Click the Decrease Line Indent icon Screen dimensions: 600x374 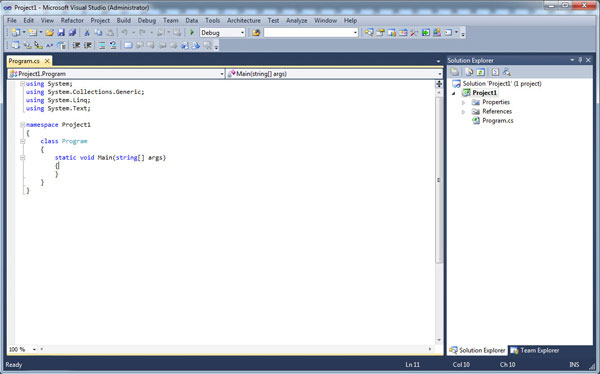click(x=76, y=45)
